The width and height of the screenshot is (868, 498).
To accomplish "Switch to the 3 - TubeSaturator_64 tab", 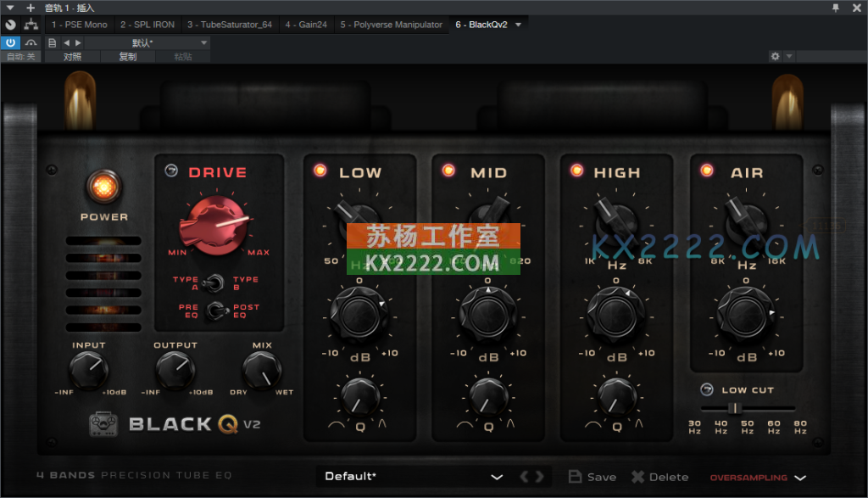I will point(230,25).
